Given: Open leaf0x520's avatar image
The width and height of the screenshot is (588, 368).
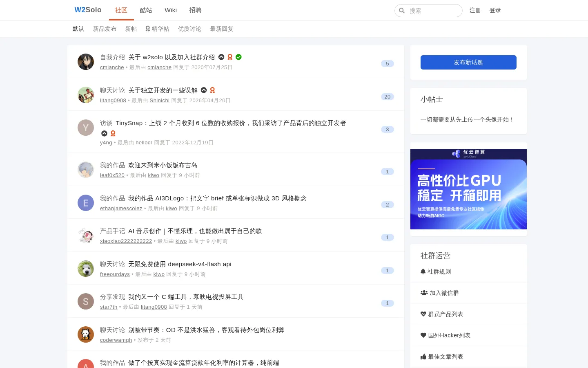Looking at the screenshot, I should (86, 170).
